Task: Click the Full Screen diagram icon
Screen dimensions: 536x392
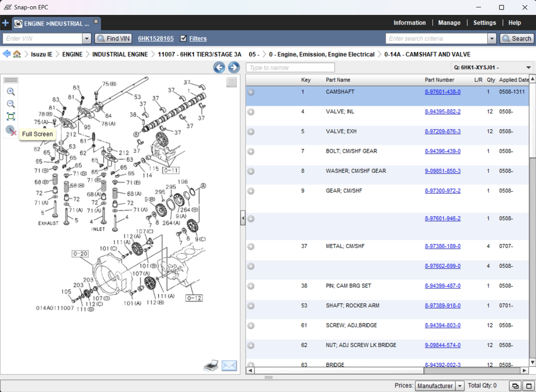Action: point(10,117)
